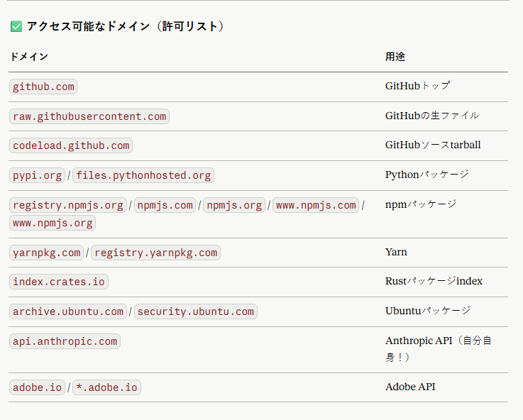The width and height of the screenshot is (523, 420).
Task: Click the Ubuntuパッケージ description cell
Action: (x=428, y=311)
